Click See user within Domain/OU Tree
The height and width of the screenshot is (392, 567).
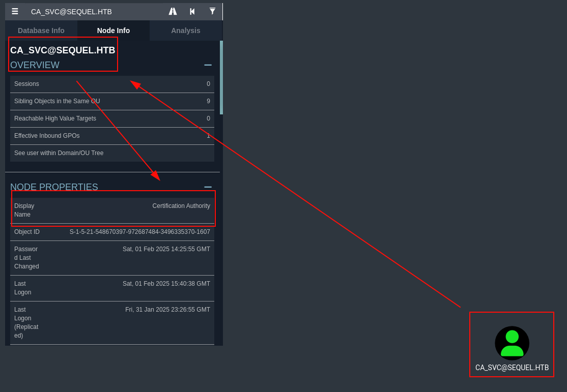(x=112, y=153)
